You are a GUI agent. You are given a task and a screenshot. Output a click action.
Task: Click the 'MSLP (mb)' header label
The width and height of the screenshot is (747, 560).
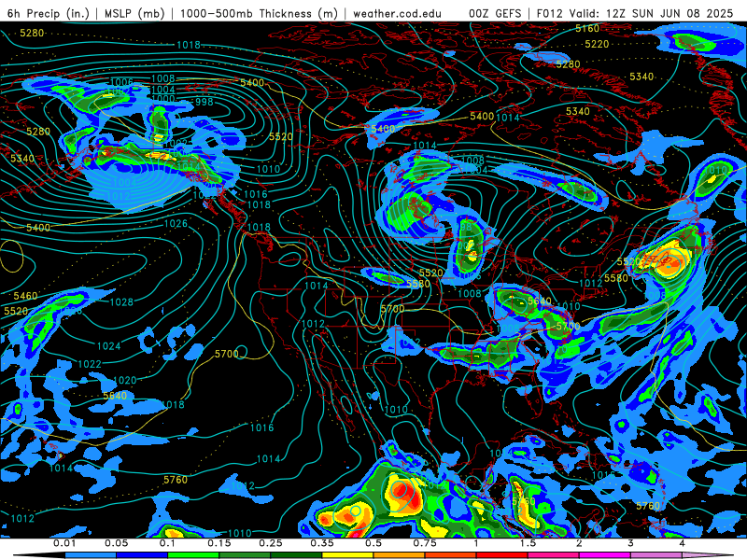click(x=134, y=13)
